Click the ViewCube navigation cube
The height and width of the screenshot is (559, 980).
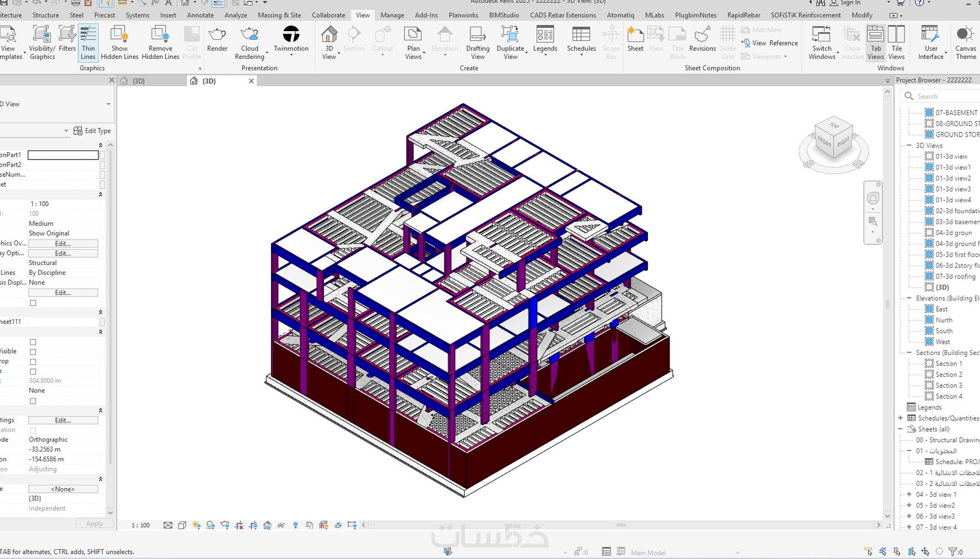(834, 138)
